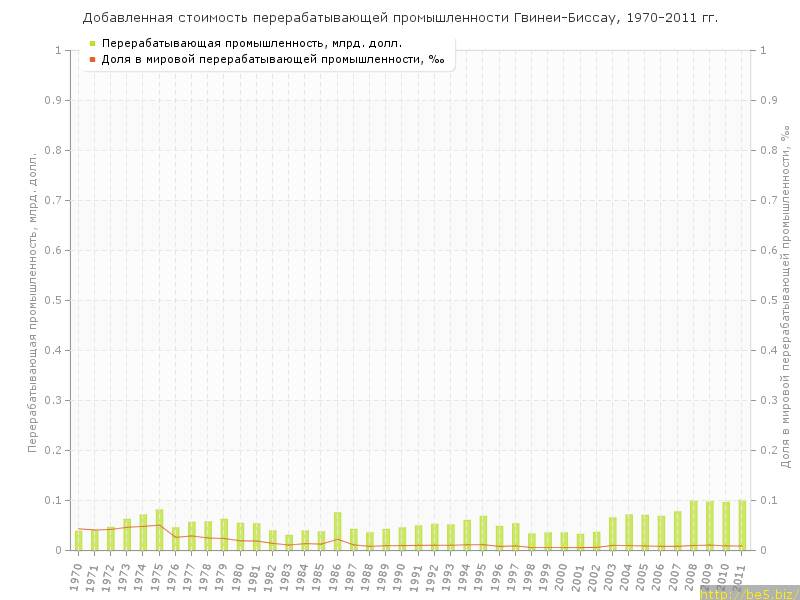The width and height of the screenshot is (800, 600).
Task: Open the be5.biz watermark link
Action: tap(747, 593)
